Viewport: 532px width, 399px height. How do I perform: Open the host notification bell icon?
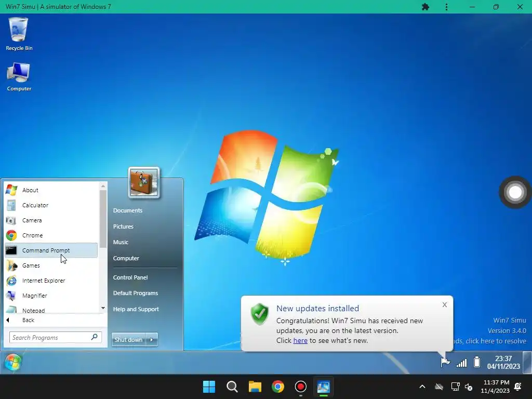tap(518, 387)
